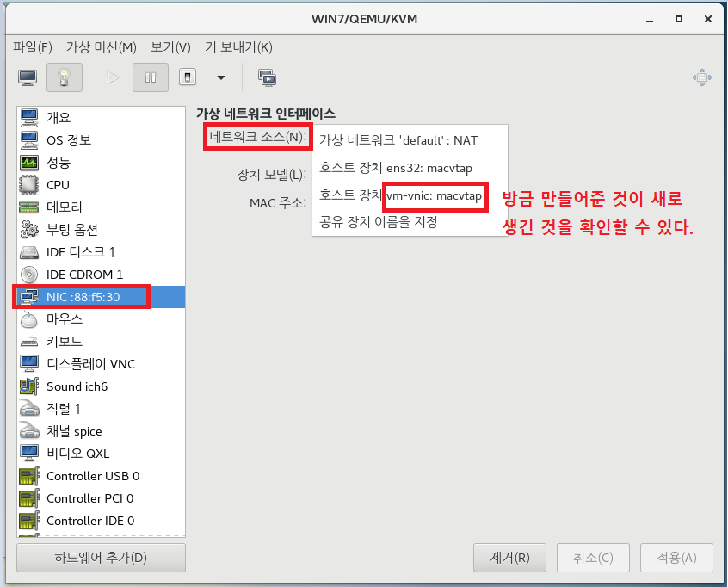Click the 네트워크 소스(N): label
Screen dimensions: 728x587
[x=257, y=137]
